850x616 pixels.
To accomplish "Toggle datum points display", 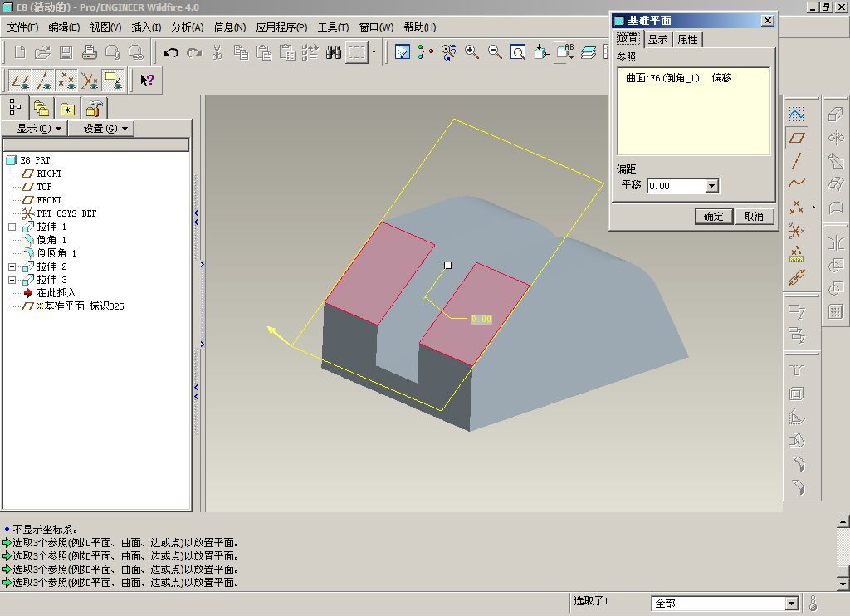I will [x=67, y=81].
